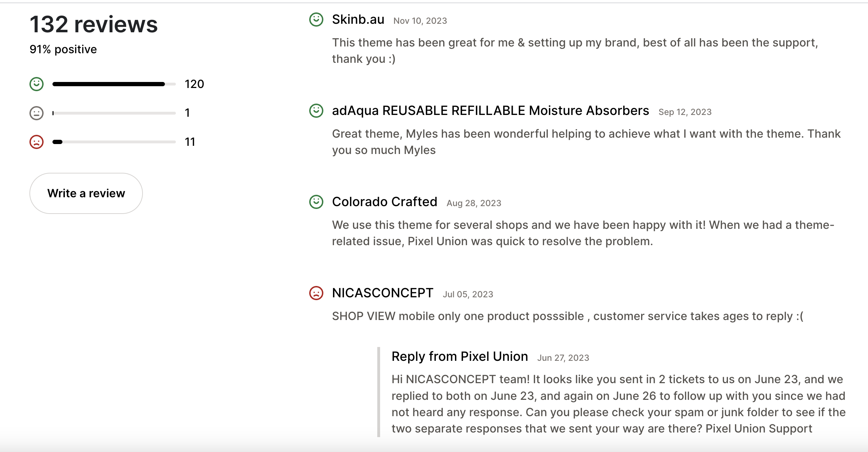Select the green positive smiley rating icon

[37, 84]
